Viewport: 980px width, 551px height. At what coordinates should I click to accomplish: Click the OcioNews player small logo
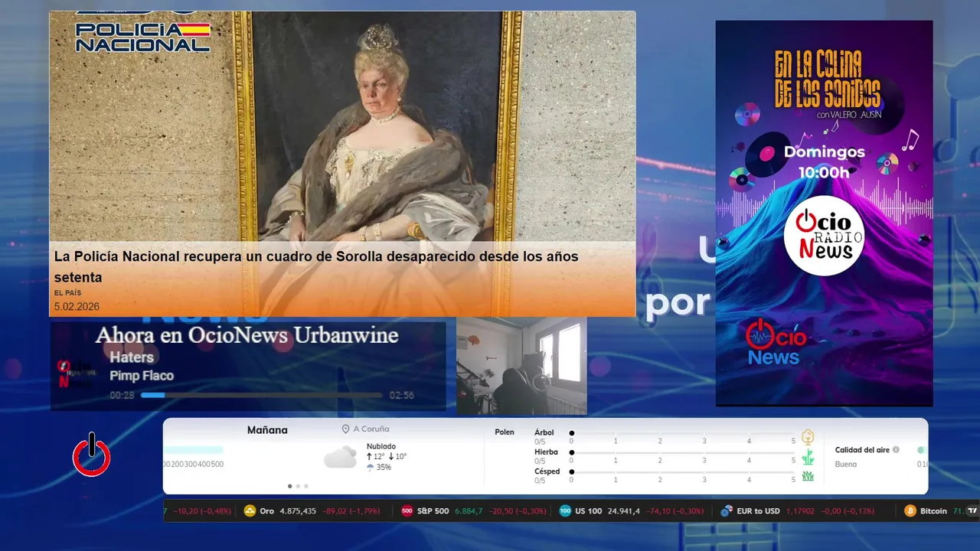click(77, 373)
